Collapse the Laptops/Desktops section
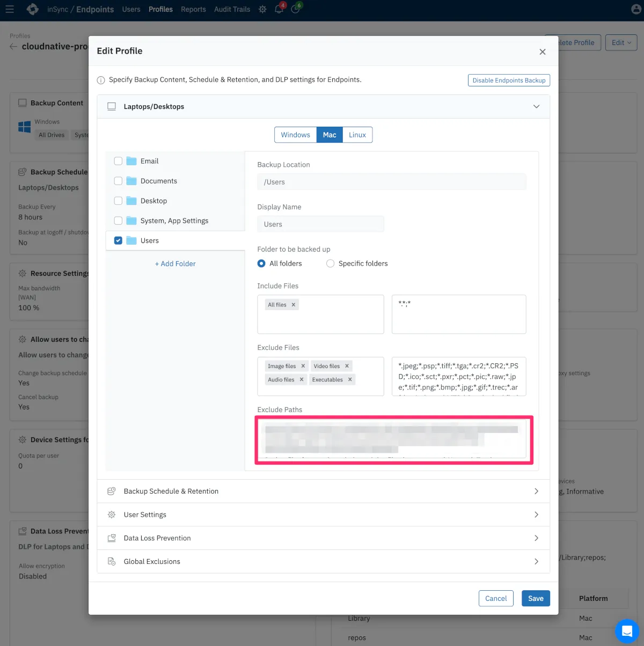644x646 pixels. click(x=536, y=107)
